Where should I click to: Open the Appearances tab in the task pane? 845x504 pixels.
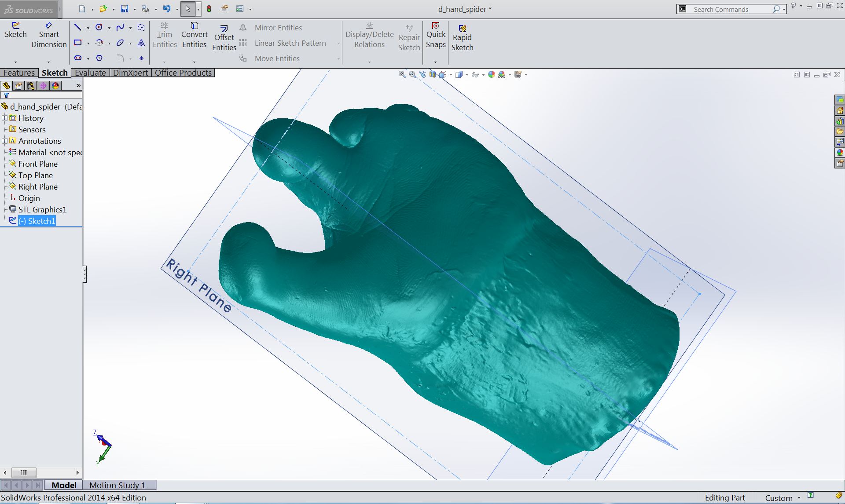click(x=840, y=153)
